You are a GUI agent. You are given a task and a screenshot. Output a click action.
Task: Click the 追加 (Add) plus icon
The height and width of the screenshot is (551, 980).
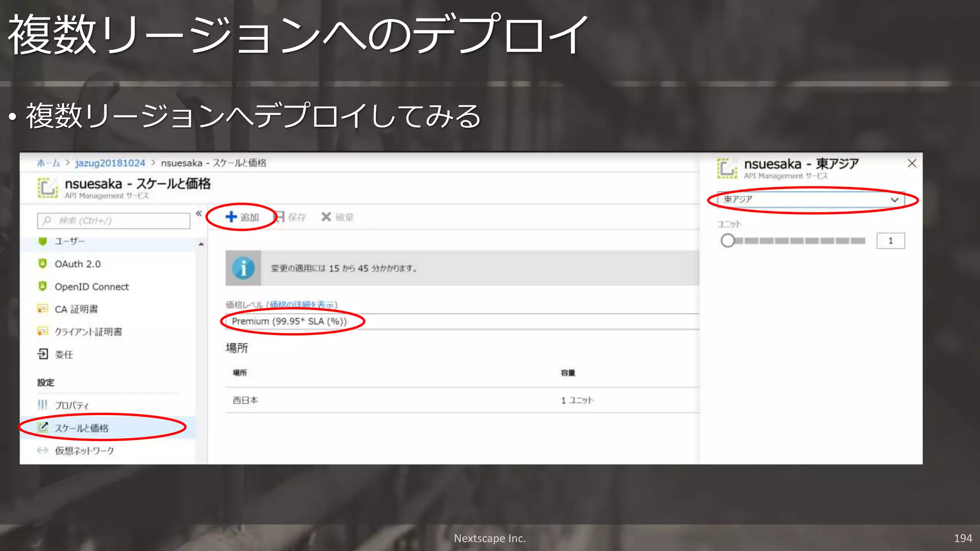pyautogui.click(x=231, y=217)
